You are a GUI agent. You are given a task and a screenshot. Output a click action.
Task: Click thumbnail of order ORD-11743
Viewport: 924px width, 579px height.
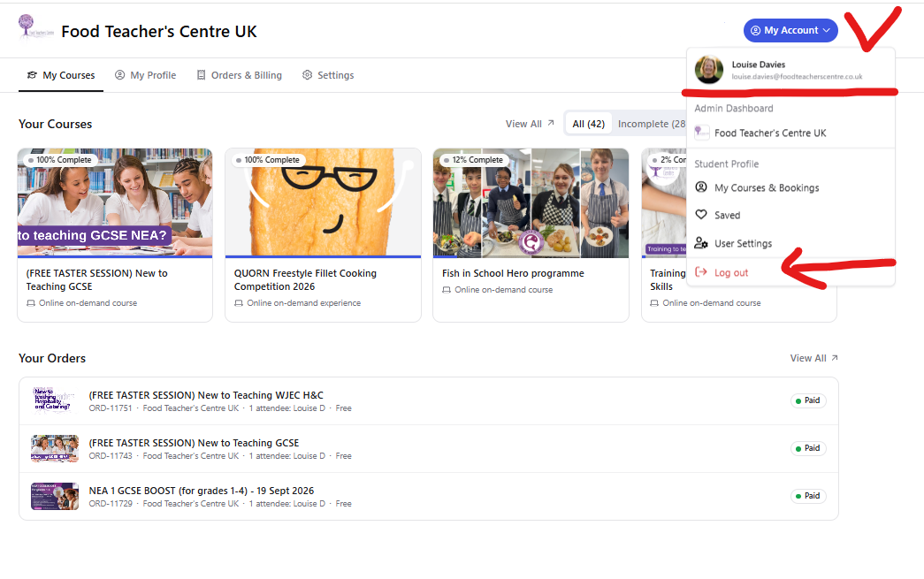pyautogui.click(x=54, y=448)
